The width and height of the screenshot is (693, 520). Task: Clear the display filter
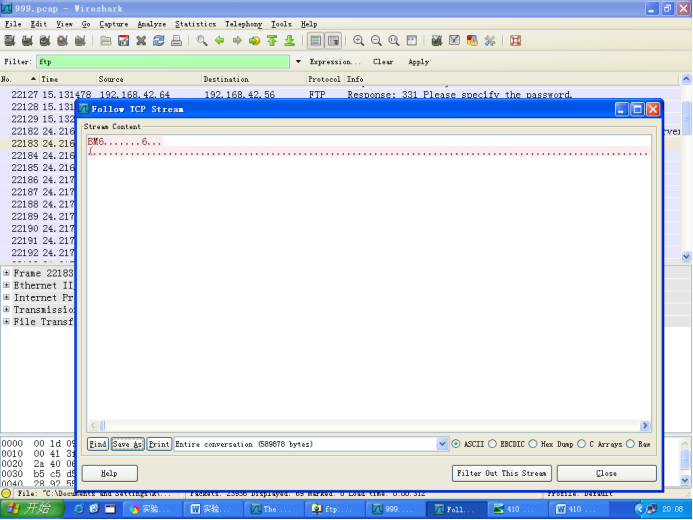tap(383, 61)
